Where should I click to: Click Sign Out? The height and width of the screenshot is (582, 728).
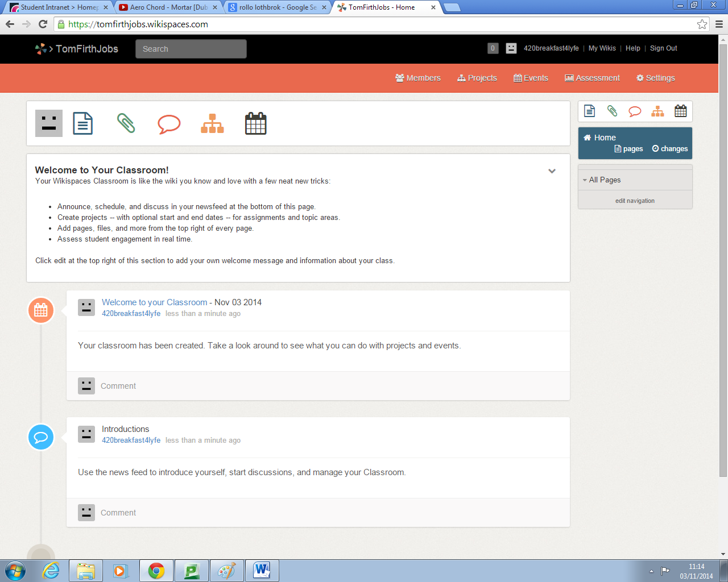tap(664, 48)
